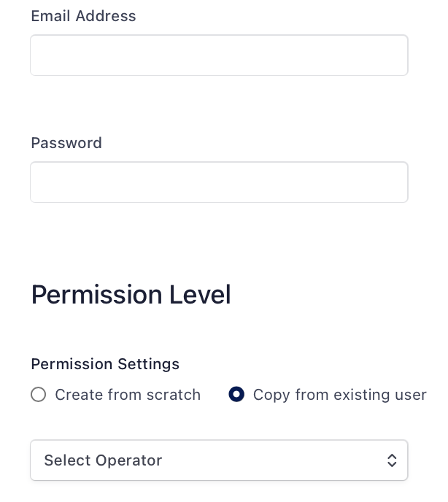Click the Password field label

pos(66,143)
